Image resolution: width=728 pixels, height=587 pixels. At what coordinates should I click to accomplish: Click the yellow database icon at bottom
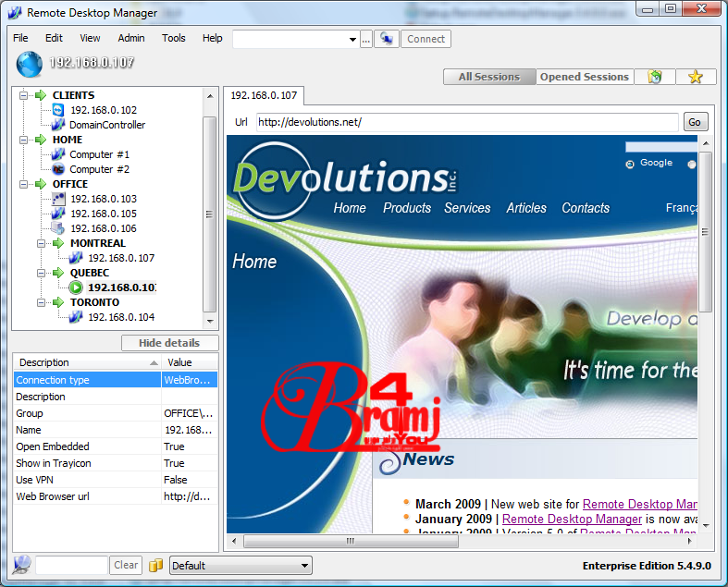(156, 565)
